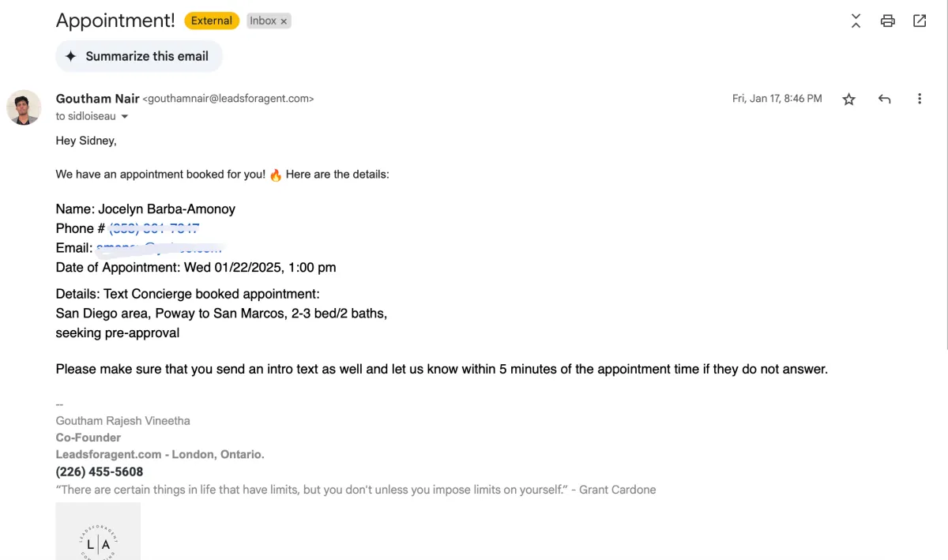Click the Leadsforagent logo image

point(98,532)
